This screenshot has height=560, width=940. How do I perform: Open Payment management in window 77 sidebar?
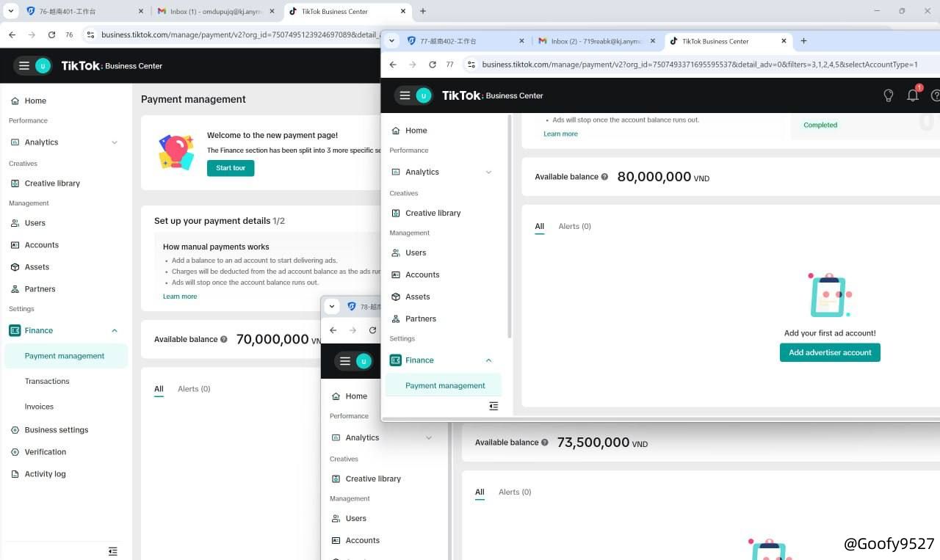click(444, 385)
